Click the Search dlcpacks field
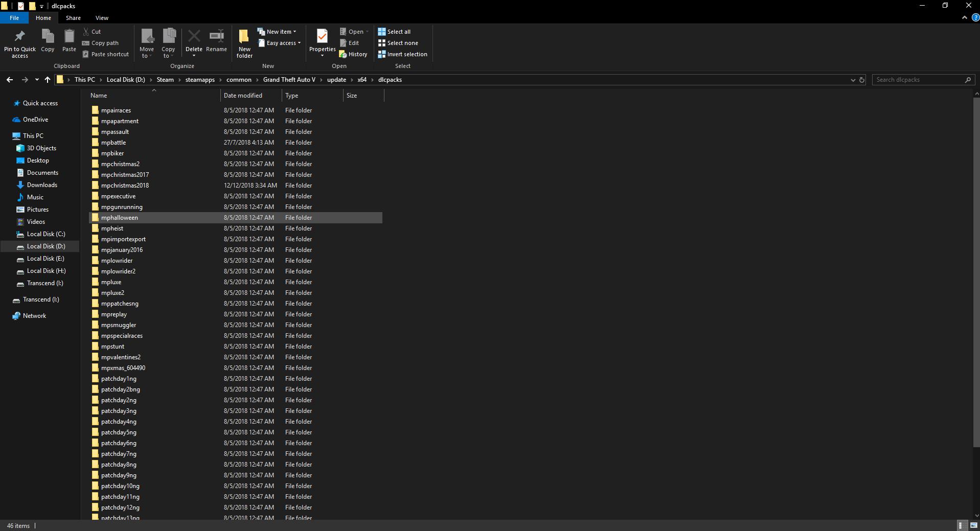 point(918,80)
